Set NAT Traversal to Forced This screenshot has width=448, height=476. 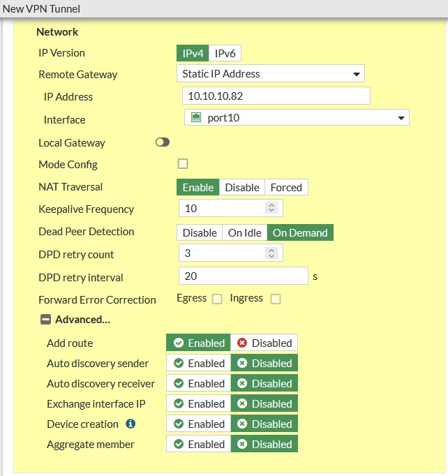pyautogui.click(x=286, y=187)
